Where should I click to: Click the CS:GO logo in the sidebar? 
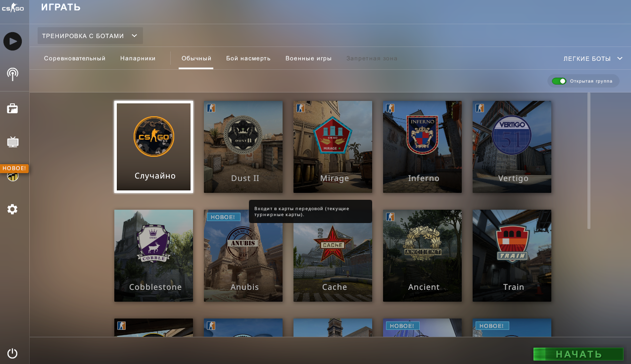click(12, 8)
